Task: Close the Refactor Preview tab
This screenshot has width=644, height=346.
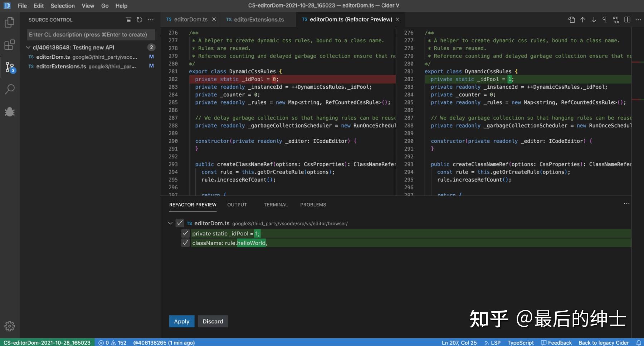Action: 397,19
